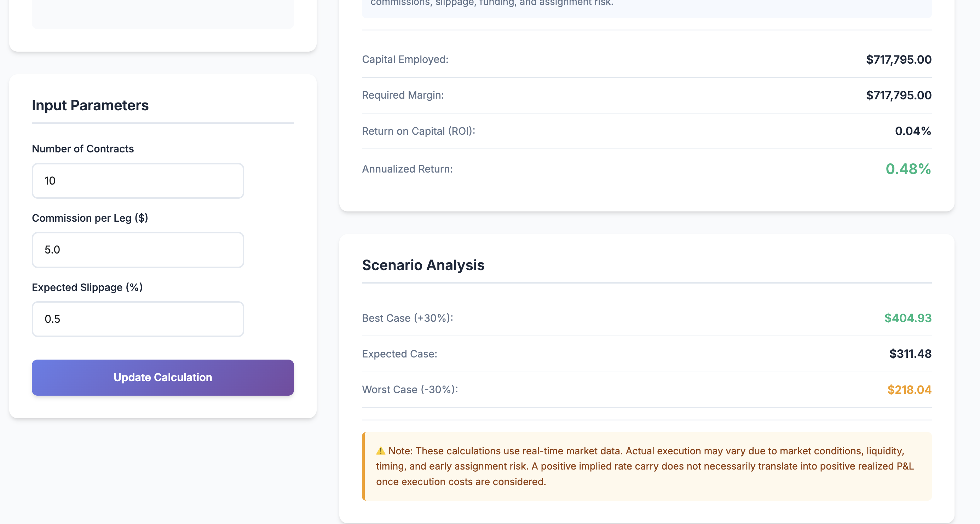Select the Expected Slippage input box
This screenshot has height=524, width=980.
[138, 319]
